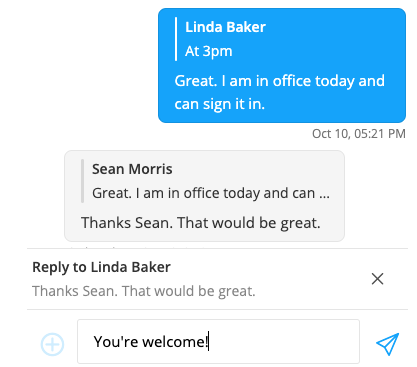This screenshot has height=367, width=417.
Task: Jump to the quoted "At 3pm" message
Action: (x=209, y=51)
